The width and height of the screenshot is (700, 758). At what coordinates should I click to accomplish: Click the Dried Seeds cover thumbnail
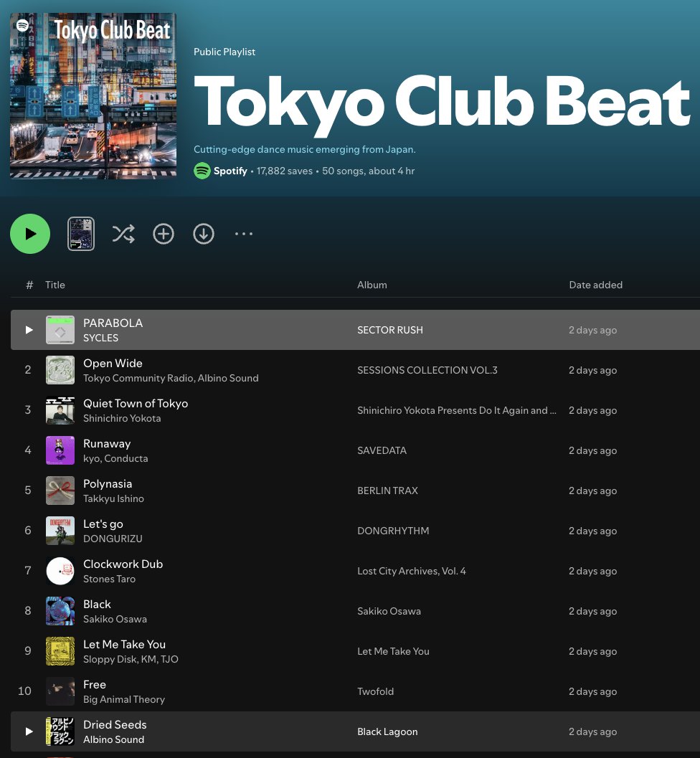click(x=60, y=731)
